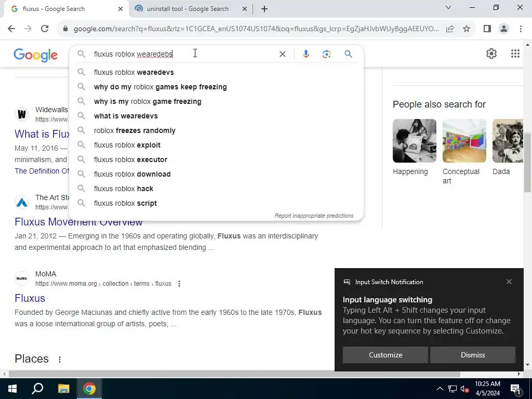The width and height of the screenshot is (532, 399).
Task: Open Windows taskbar search
Action: pos(37,389)
